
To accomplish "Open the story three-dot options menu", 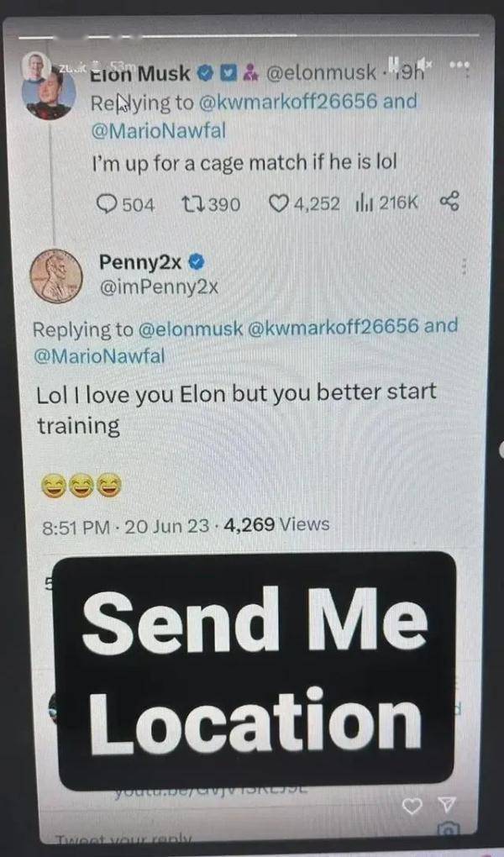I will coord(458,64).
